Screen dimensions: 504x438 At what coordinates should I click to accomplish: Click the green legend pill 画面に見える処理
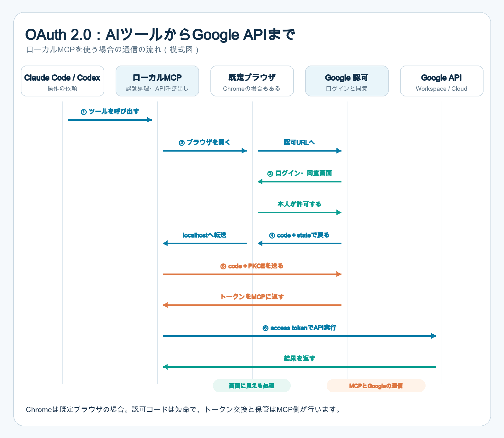tap(252, 386)
